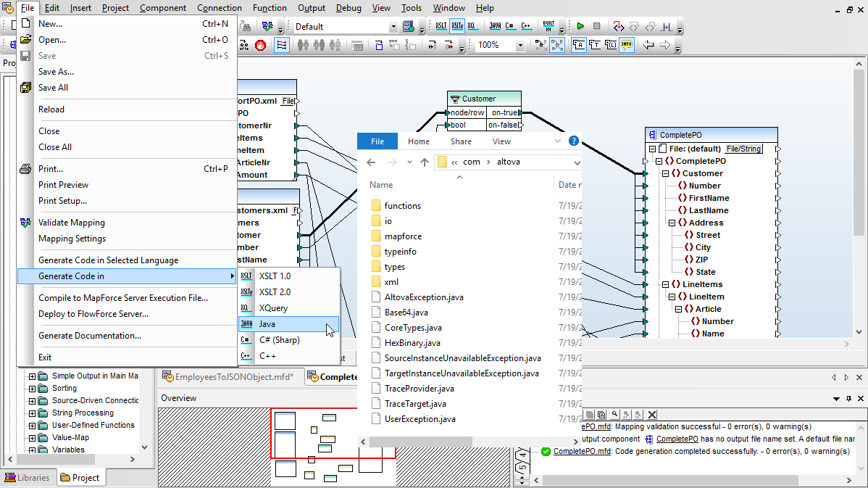The image size is (868, 488).
Task: Toggle the show annotations icon
Action: coord(578,46)
